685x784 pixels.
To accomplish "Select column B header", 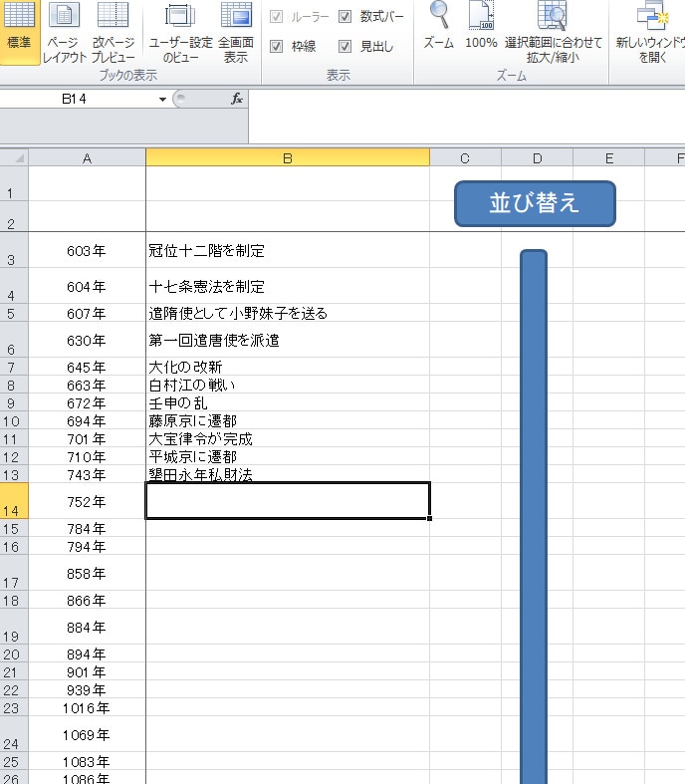I will tap(288, 158).
